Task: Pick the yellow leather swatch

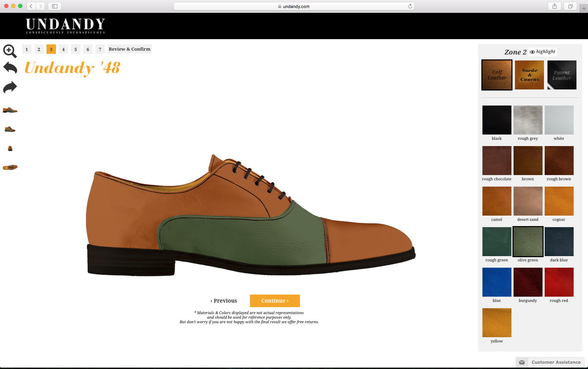Action: point(497,323)
